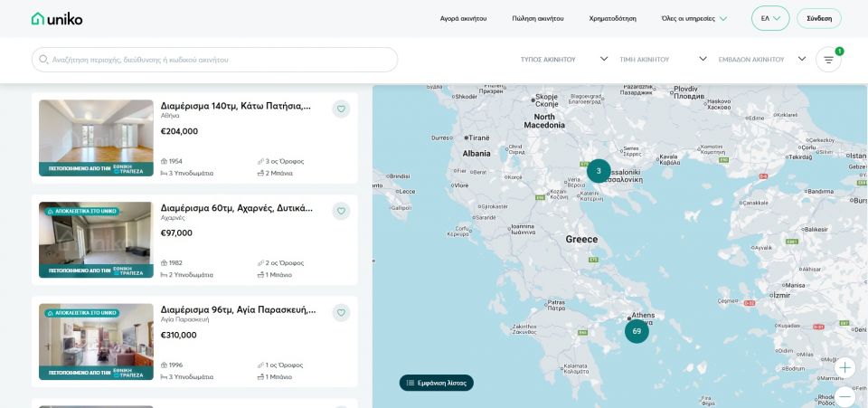Open the 69 properties cluster near Athens
Screen dimensions: 868x408
637,331
